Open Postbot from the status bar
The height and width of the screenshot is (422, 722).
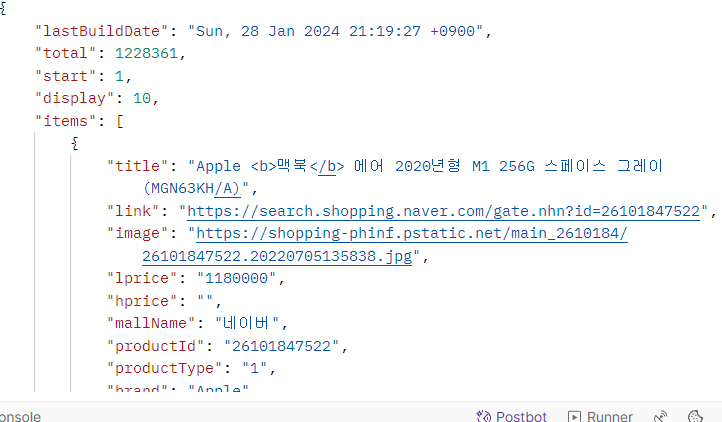pyautogui.click(x=511, y=416)
